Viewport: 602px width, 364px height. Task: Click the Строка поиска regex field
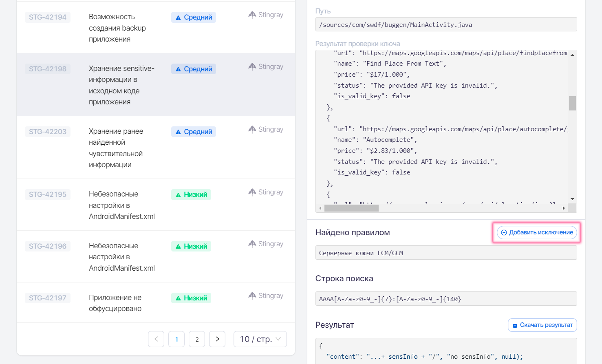tap(446, 299)
